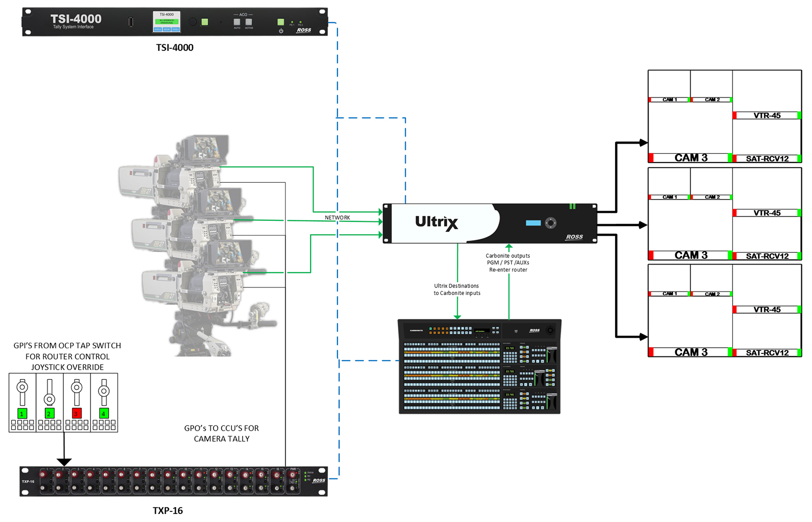Click the channel 1 red terminal on the TXP-16

coord(43,474)
